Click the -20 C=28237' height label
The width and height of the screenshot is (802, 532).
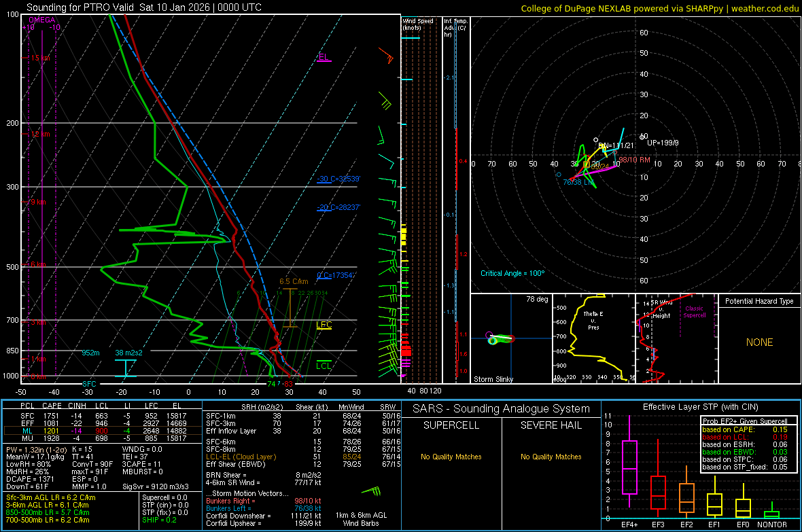pos(338,207)
